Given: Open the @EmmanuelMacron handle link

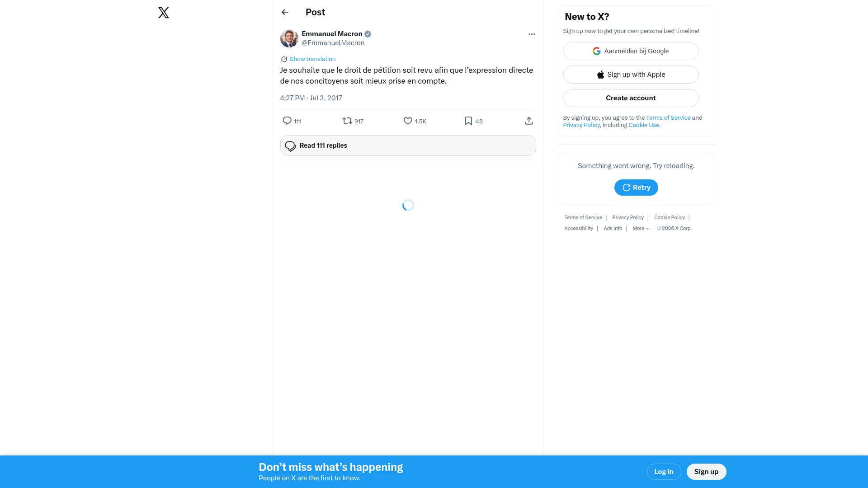Looking at the screenshot, I should pyautogui.click(x=333, y=43).
